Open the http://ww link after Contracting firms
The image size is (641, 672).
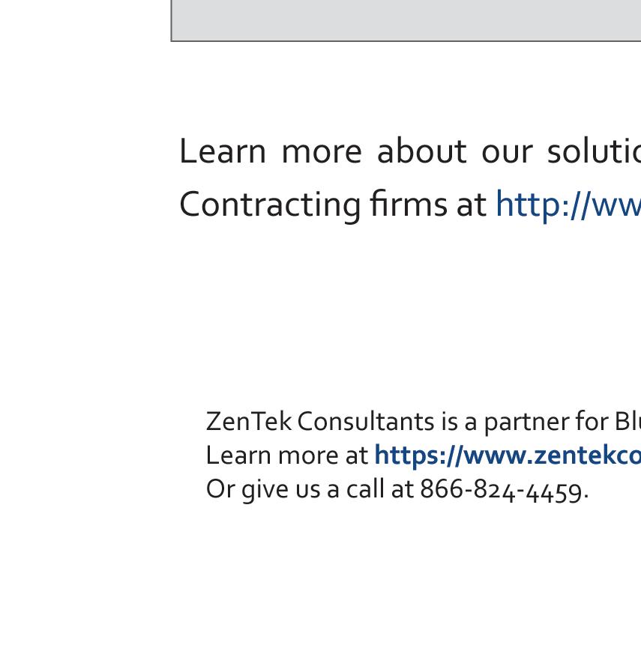(x=568, y=205)
